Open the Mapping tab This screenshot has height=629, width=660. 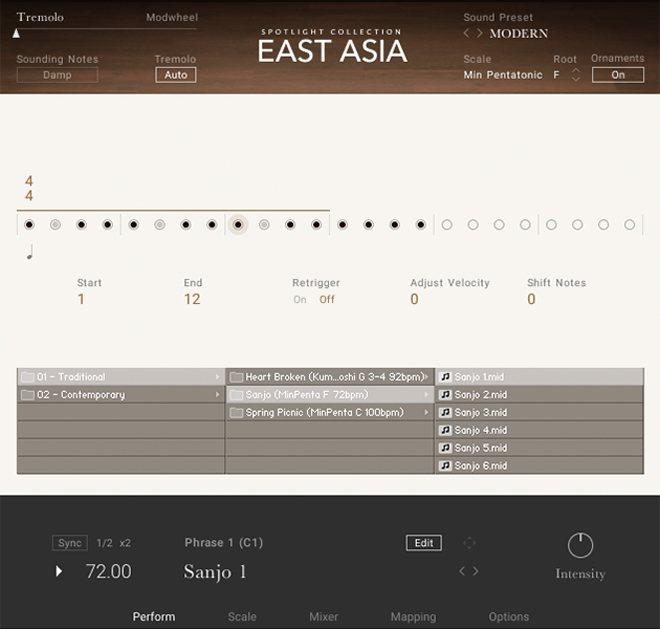point(413,617)
